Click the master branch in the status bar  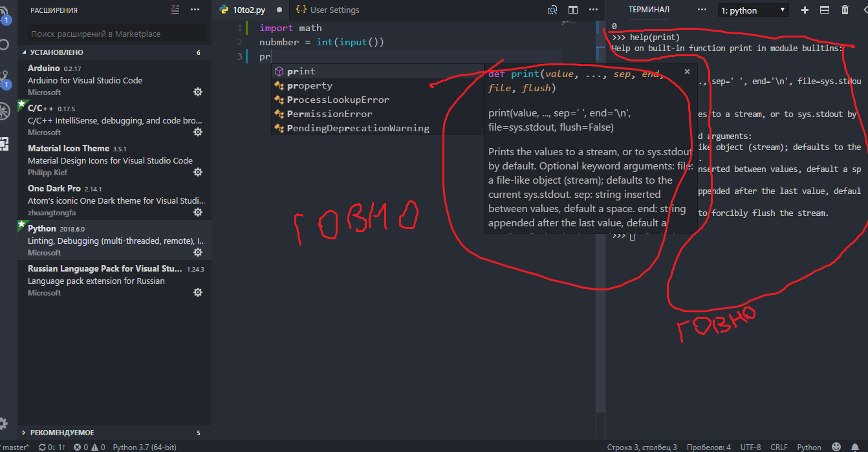click(16, 447)
